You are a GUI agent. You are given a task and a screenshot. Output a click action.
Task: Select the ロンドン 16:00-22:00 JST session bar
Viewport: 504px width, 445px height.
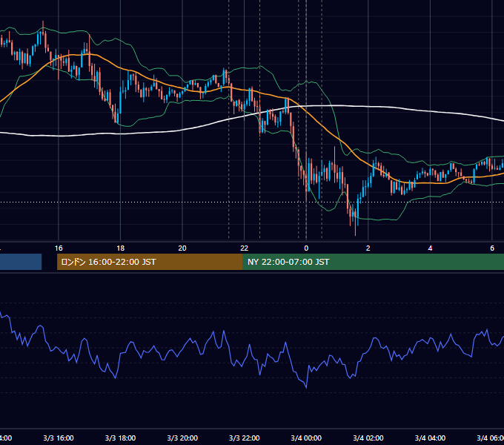point(150,262)
